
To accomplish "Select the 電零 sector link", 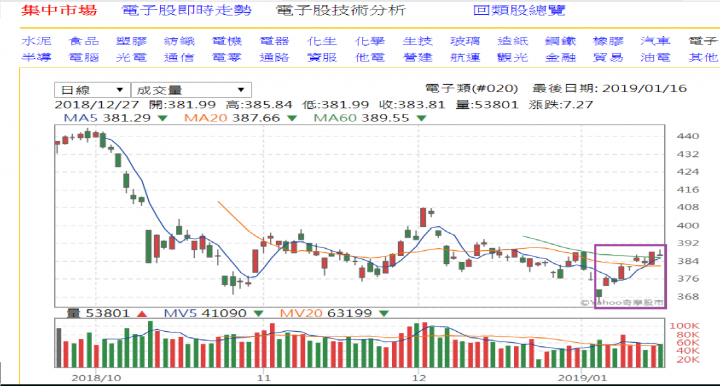I will [x=227, y=57].
